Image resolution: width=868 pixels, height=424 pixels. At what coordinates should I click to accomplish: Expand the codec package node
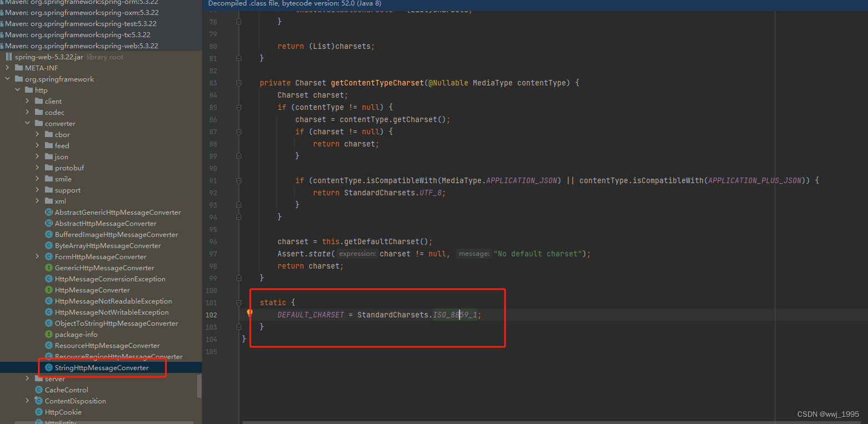click(x=27, y=112)
